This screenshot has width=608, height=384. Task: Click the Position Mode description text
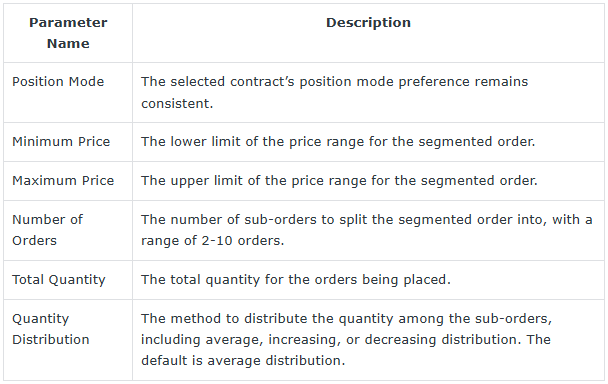pos(334,92)
